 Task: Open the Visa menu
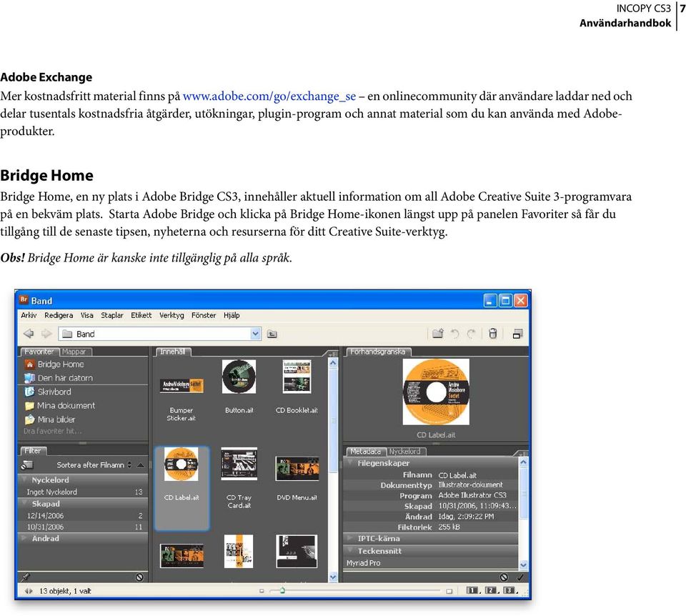[86, 315]
